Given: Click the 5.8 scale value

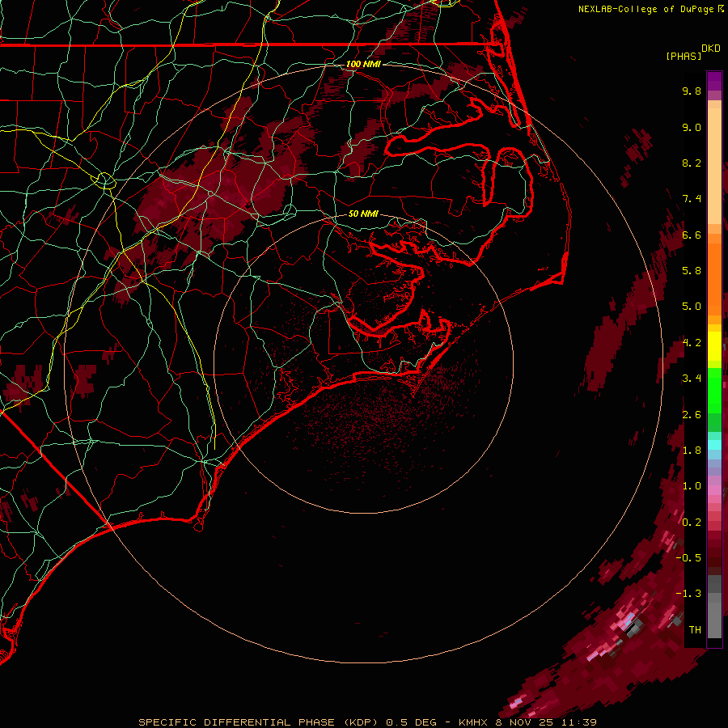Looking at the screenshot, I should pyautogui.click(x=692, y=271).
